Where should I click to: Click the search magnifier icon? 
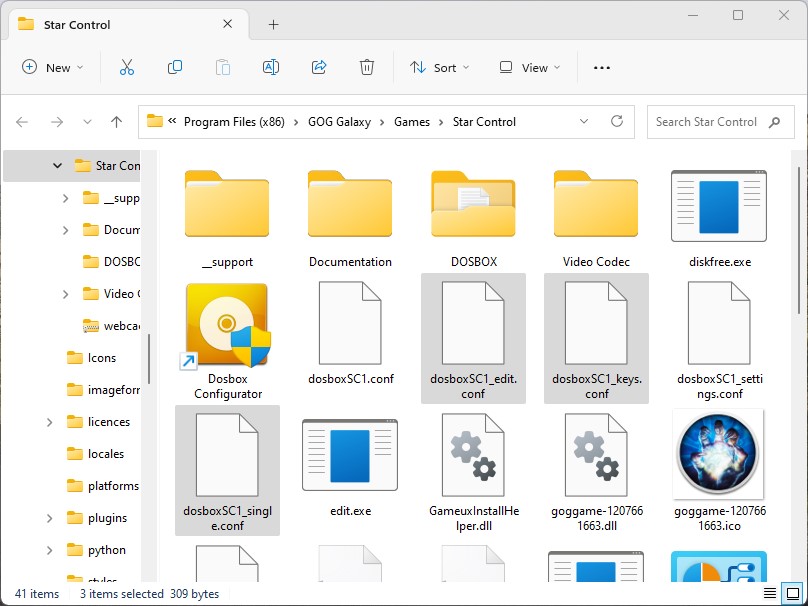click(774, 122)
